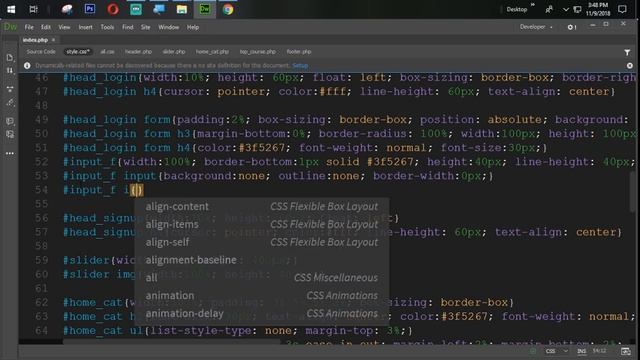Click the Dreamweaver taskbar icon
Viewport: 640px width, 360px height.
(x=205, y=9)
